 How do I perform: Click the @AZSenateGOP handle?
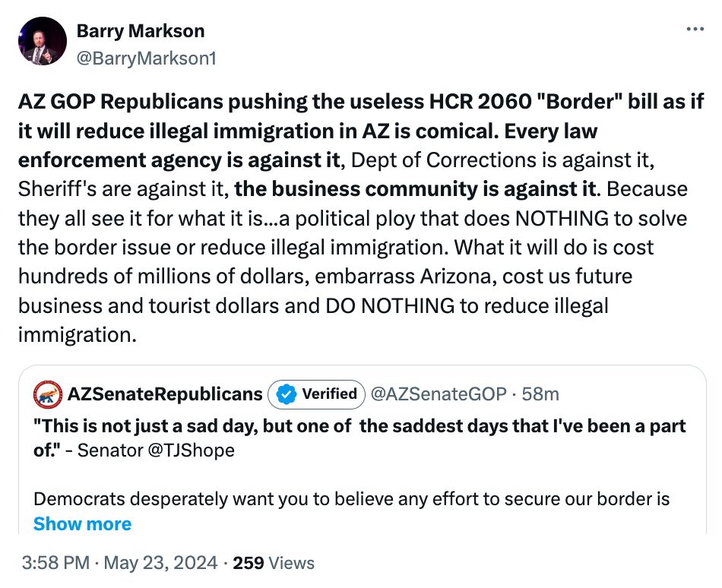click(437, 394)
